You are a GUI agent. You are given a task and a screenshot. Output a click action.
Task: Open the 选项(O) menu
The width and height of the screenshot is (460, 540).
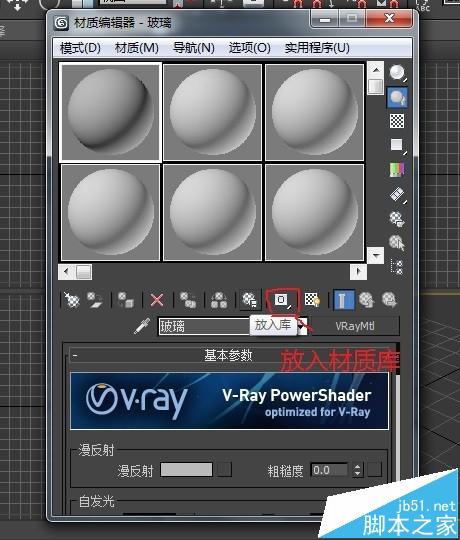coord(250,48)
